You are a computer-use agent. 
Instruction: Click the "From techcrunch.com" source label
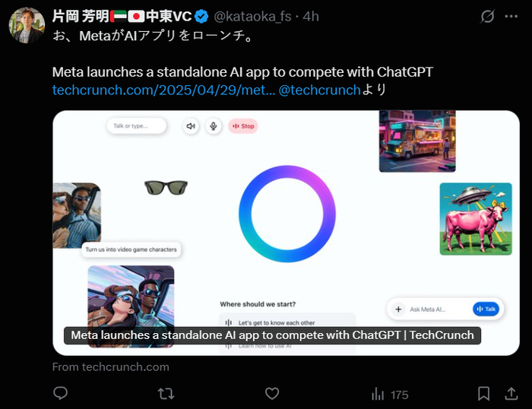[x=111, y=367]
